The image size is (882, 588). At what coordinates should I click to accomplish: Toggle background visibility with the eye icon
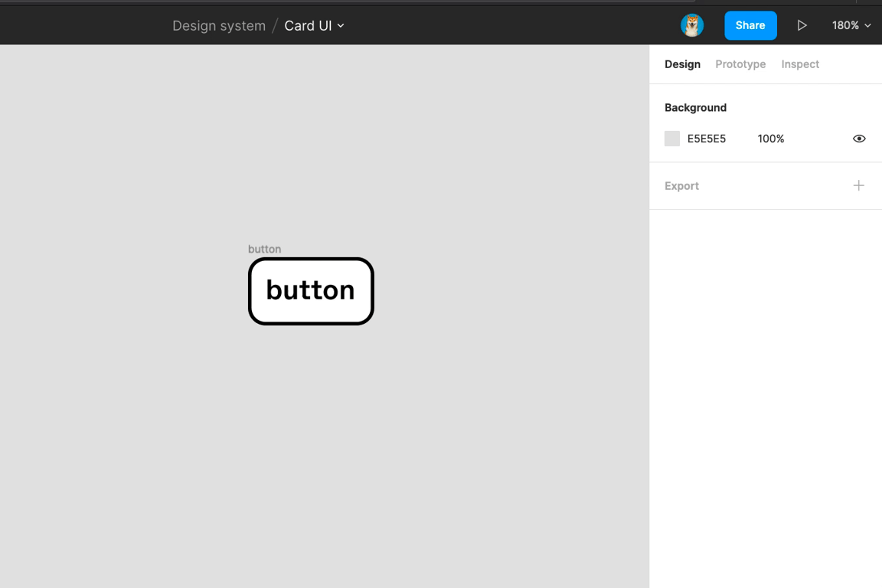(x=859, y=139)
